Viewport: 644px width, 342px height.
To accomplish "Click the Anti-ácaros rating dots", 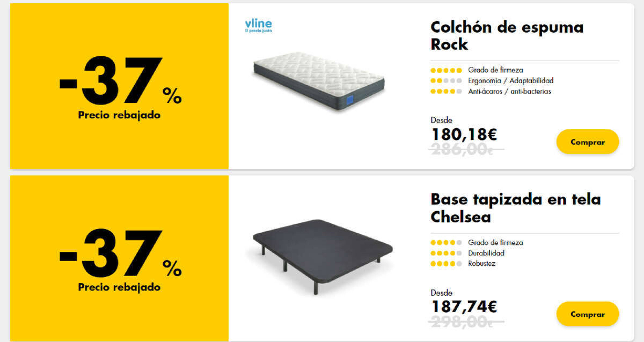I will 446,91.
